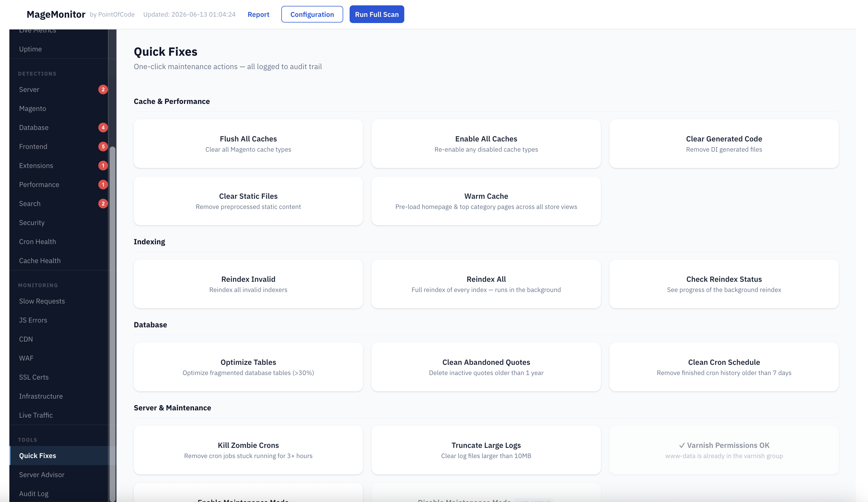Run Clear Generated Code
The width and height of the screenshot is (868, 502).
coord(724,144)
